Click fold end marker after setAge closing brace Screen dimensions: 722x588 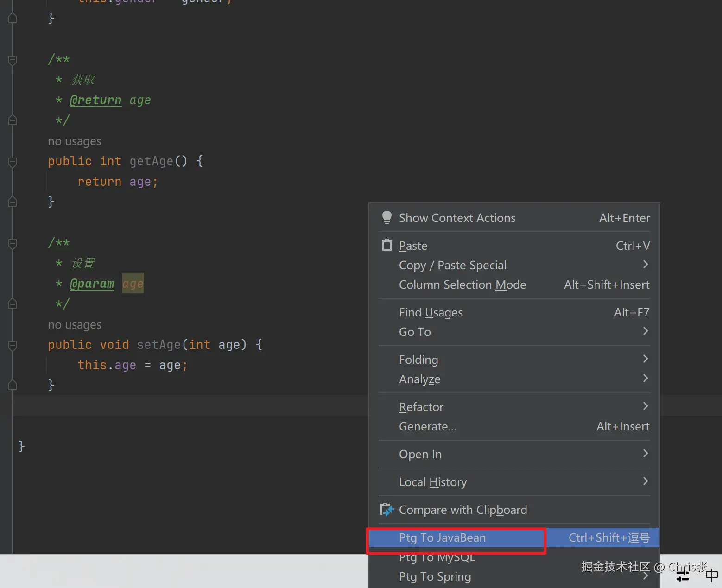(13, 385)
